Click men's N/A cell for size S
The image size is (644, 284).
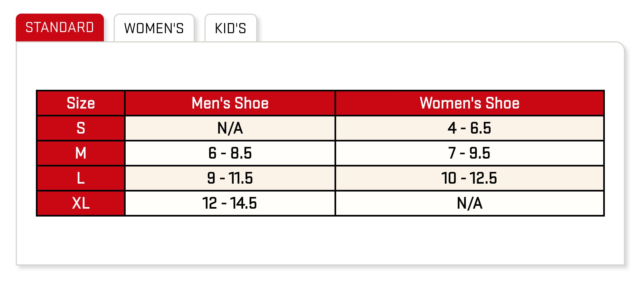point(230,128)
